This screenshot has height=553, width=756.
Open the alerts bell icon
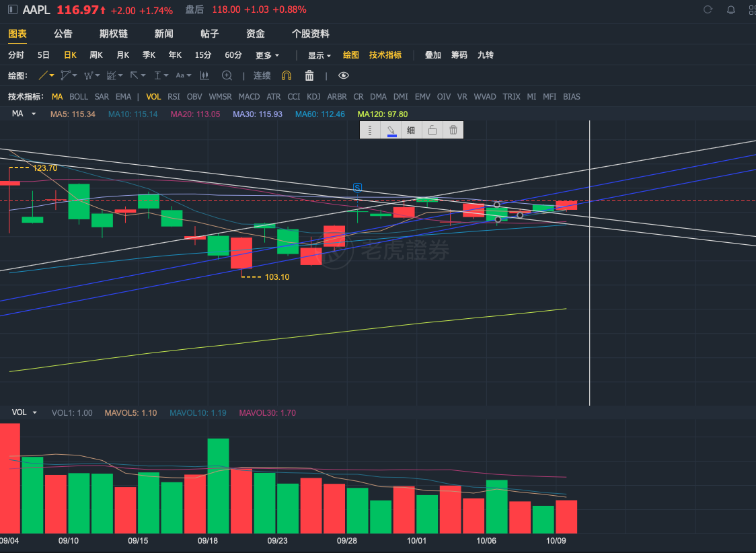[731, 9]
